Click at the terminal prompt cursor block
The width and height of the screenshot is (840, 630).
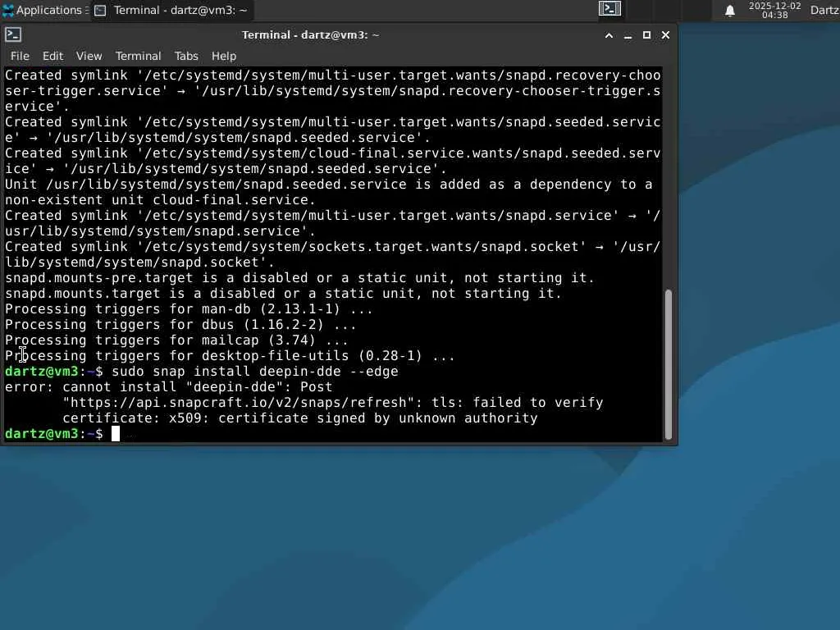[115, 434]
